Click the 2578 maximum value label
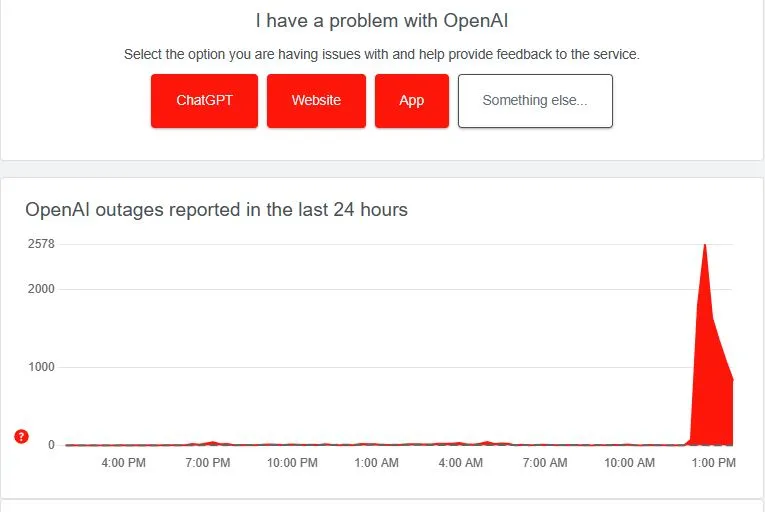The width and height of the screenshot is (765, 512). 41,244
